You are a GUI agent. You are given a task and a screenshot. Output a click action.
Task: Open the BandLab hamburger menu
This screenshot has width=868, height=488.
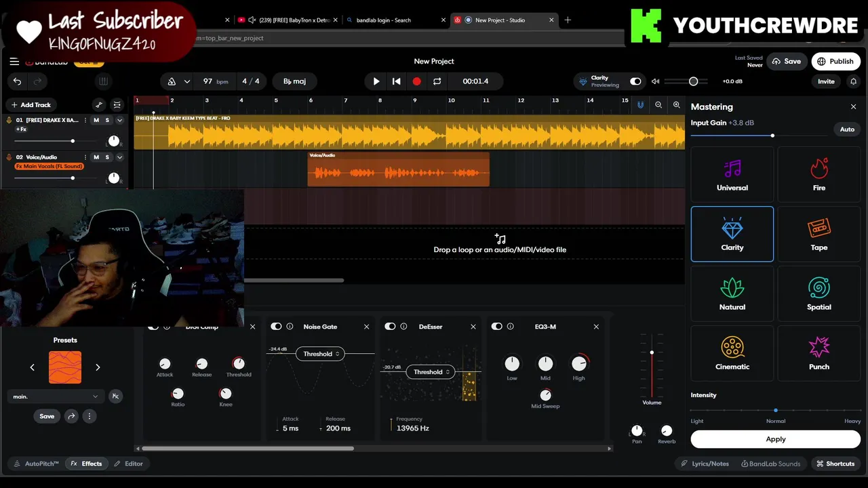[14, 62]
